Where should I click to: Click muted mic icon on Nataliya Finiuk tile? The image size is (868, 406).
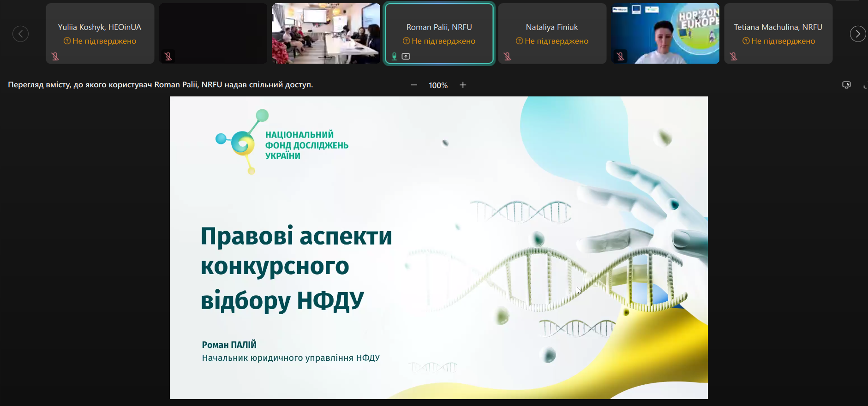508,56
